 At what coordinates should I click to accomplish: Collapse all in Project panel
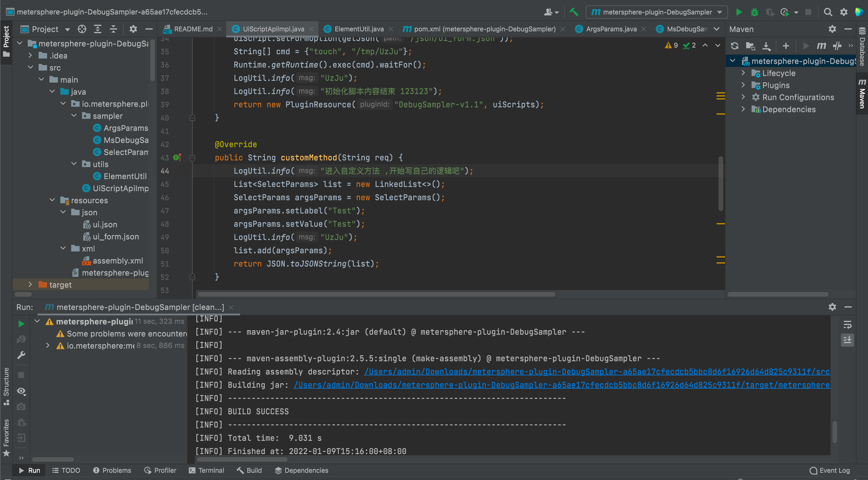click(x=114, y=29)
